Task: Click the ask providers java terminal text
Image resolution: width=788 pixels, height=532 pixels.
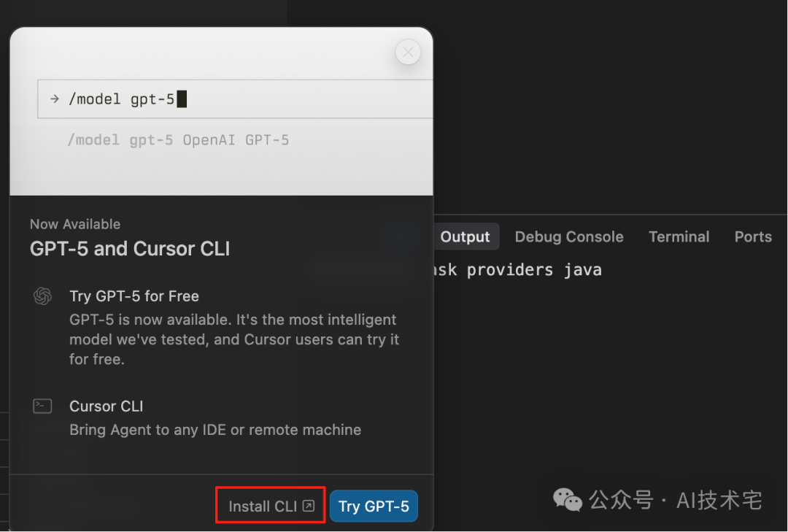Action: [x=514, y=269]
